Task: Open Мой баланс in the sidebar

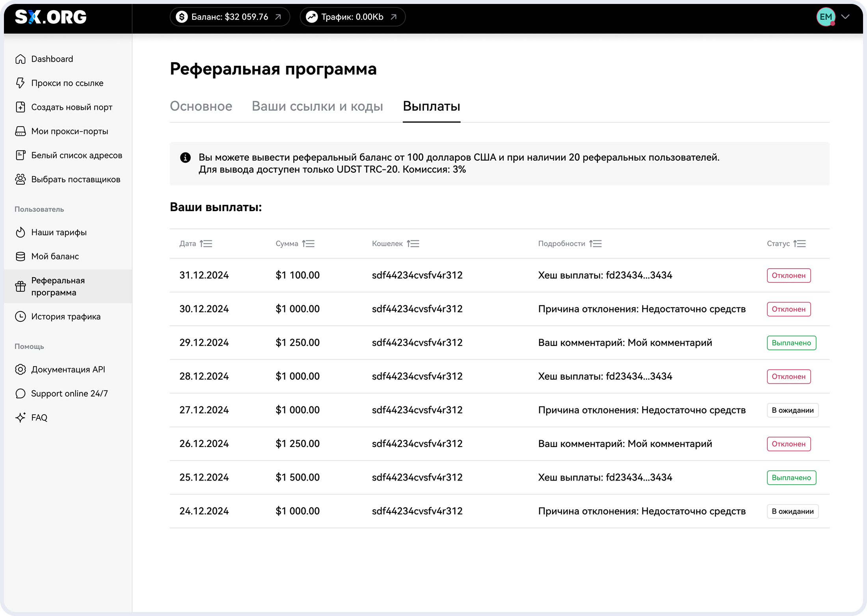Action: pyautogui.click(x=55, y=256)
